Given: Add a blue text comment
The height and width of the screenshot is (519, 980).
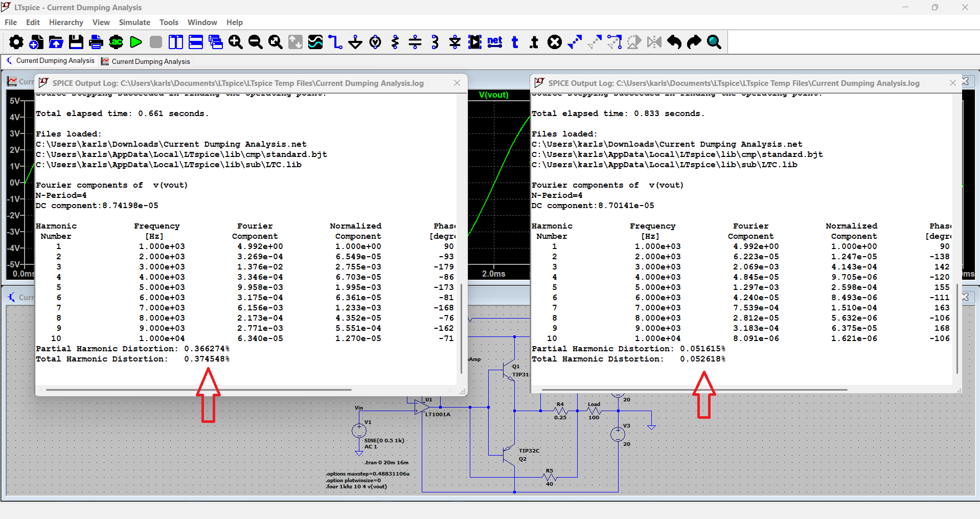Looking at the screenshot, I should click(515, 42).
